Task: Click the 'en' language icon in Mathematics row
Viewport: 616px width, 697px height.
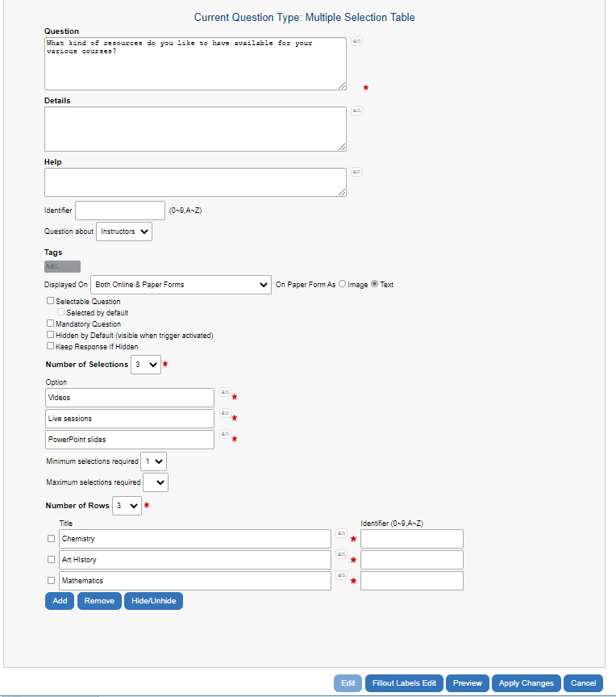Action: pyautogui.click(x=341, y=575)
